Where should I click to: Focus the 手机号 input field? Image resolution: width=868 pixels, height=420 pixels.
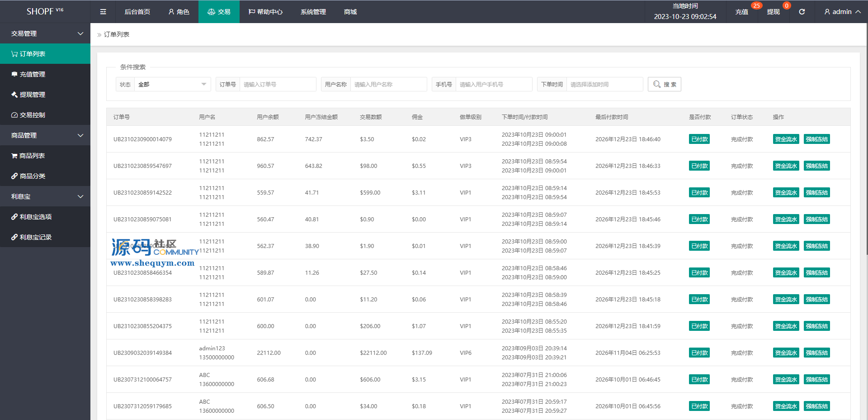[x=494, y=84]
